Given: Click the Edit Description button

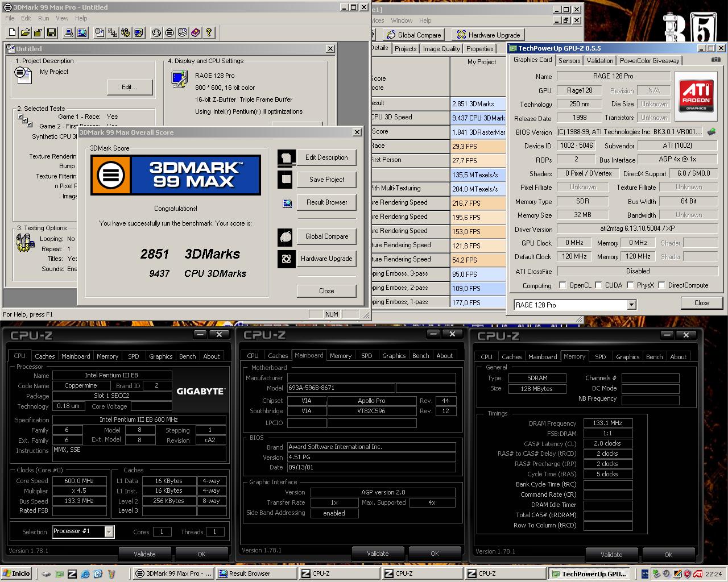Looking at the screenshot, I should tap(326, 157).
